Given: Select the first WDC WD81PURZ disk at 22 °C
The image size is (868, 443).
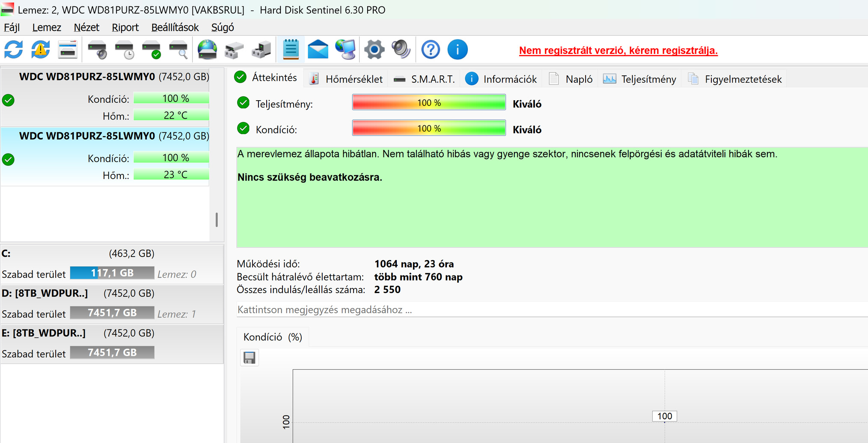Looking at the screenshot, I should point(105,97).
